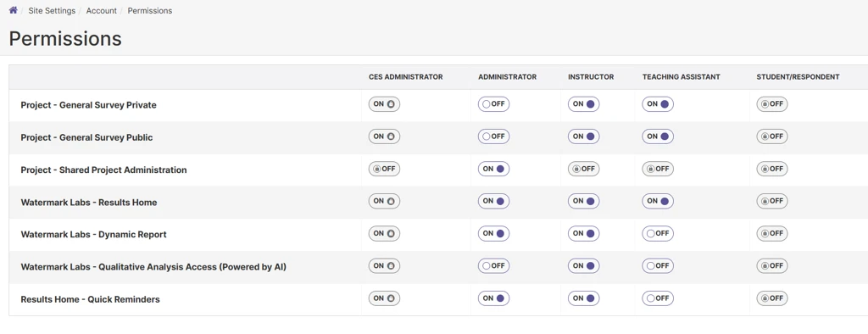The height and width of the screenshot is (334, 868).
Task: Toggle Student/Respondent for Qualitative Analysis Access
Action: click(772, 266)
